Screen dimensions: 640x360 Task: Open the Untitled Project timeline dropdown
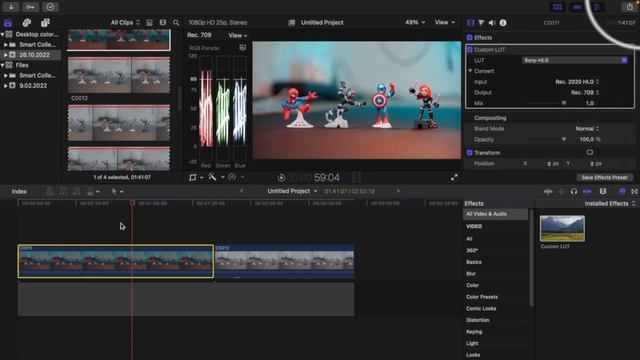pyautogui.click(x=292, y=191)
